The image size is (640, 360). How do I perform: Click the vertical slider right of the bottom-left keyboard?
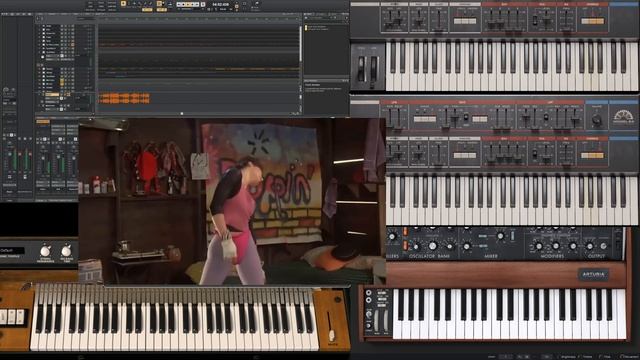coord(331,327)
